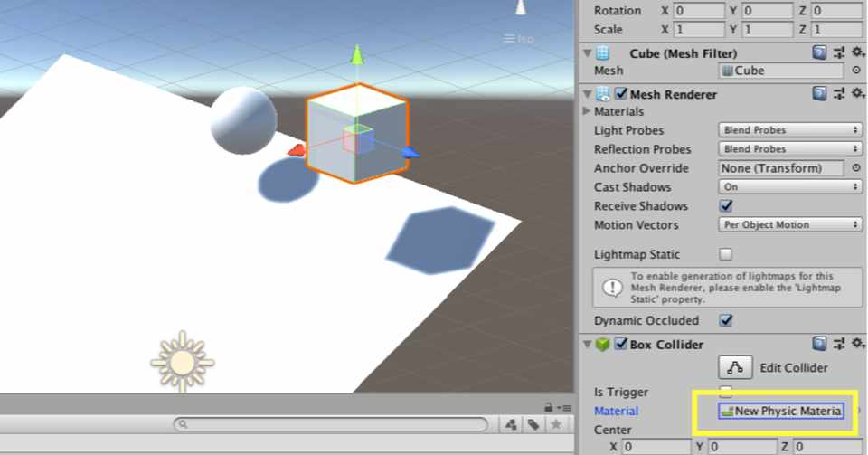Open Mesh Renderer help reference icon
This screenshot has height=455, width=868.
(819, 93)
